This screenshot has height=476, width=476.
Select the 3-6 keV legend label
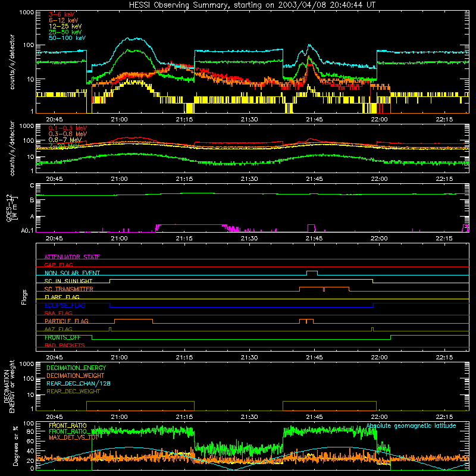point(62,14)
